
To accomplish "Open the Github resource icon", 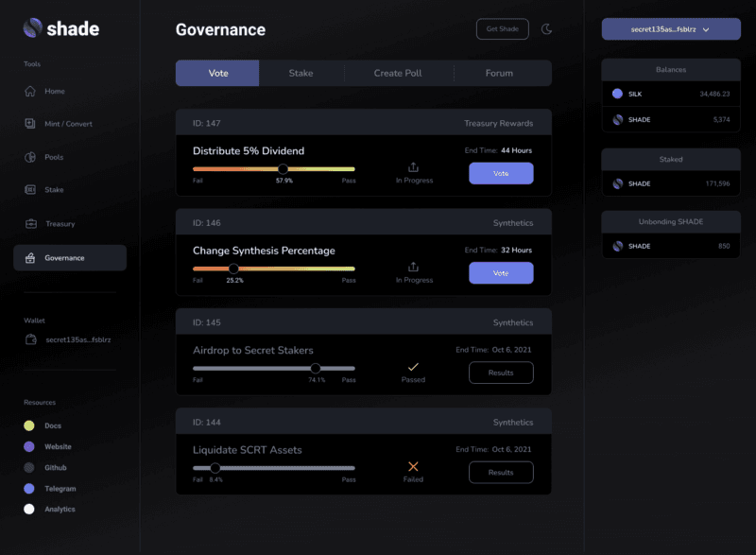I will [x=29, y=467].
